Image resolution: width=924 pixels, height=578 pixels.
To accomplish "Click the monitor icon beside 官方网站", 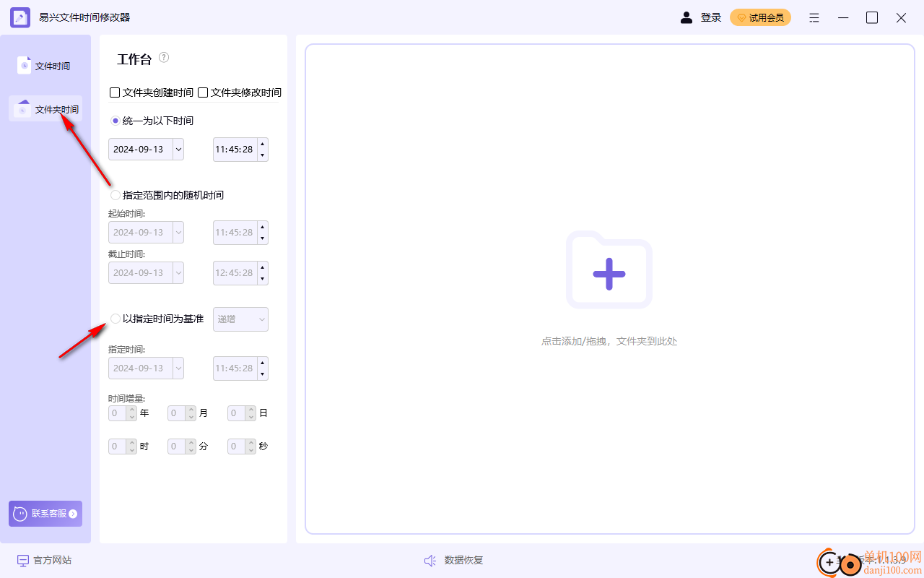I will [x=23, y=561].
